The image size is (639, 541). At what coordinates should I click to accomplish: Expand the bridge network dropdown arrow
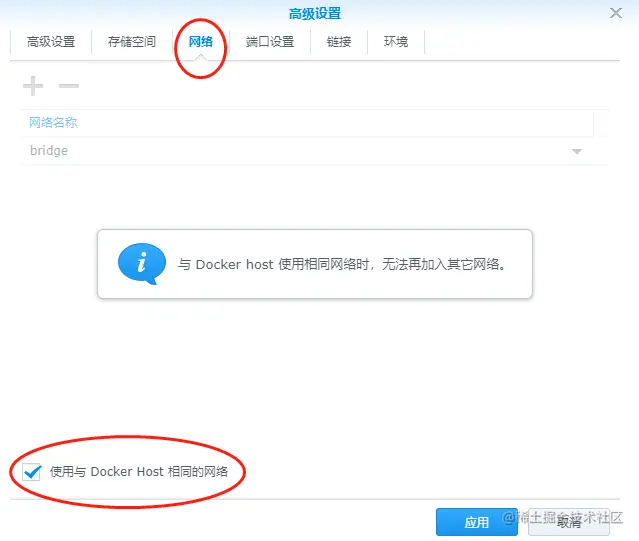click(577, 151)
